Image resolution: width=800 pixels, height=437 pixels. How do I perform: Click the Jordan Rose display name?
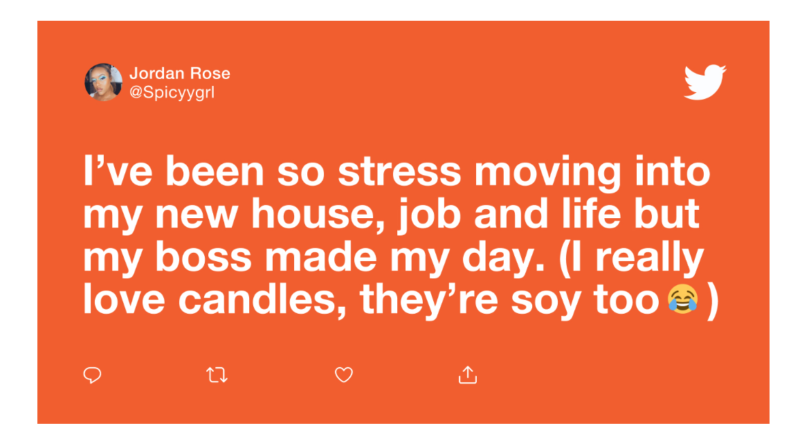(180, 73)
